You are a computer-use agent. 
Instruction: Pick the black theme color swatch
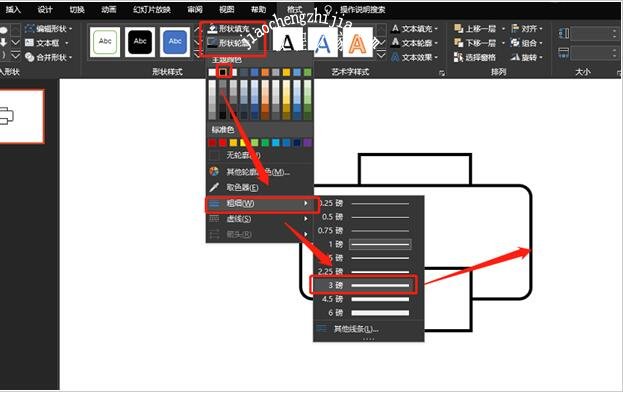click(x=223, y=72)
